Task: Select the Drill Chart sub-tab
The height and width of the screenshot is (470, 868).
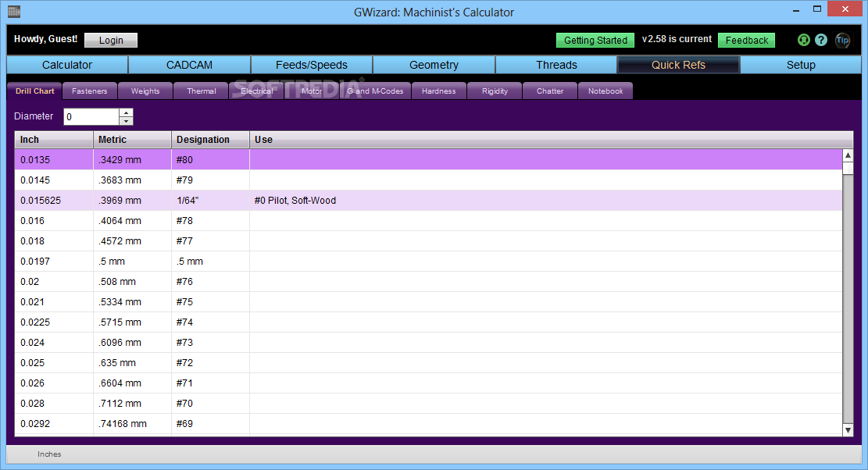Action: tap(34, 91)
